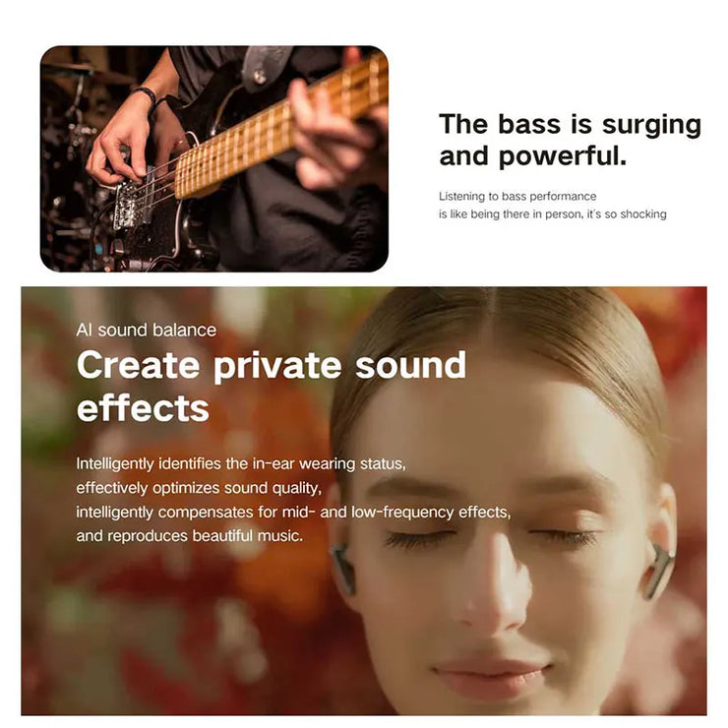This screenshot has height=728, width=728.
Task: Click the woman's nose in the banner
Action: coord(492,589)
